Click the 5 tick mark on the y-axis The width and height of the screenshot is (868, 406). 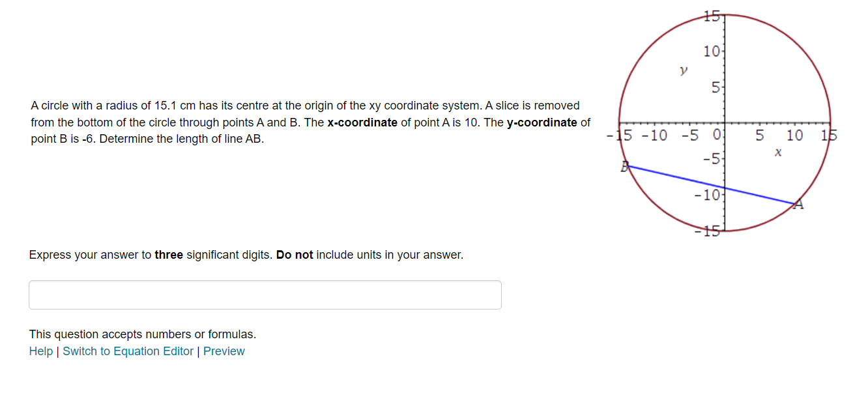(717, 87)
